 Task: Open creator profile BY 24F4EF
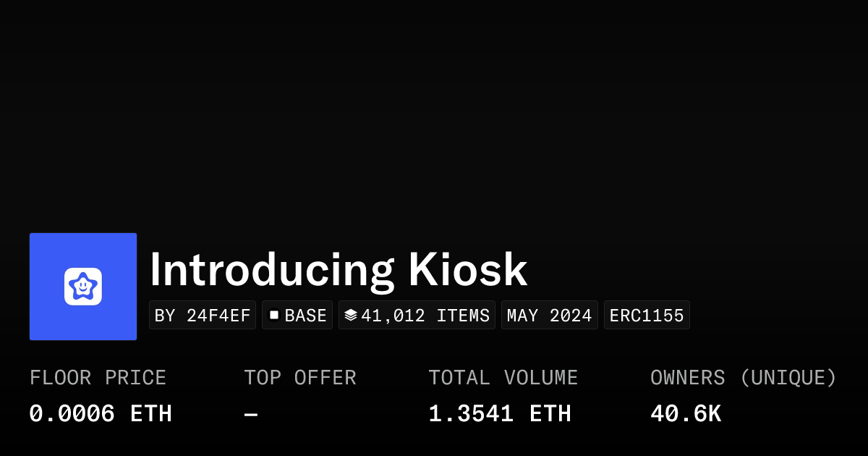[203, 316]
